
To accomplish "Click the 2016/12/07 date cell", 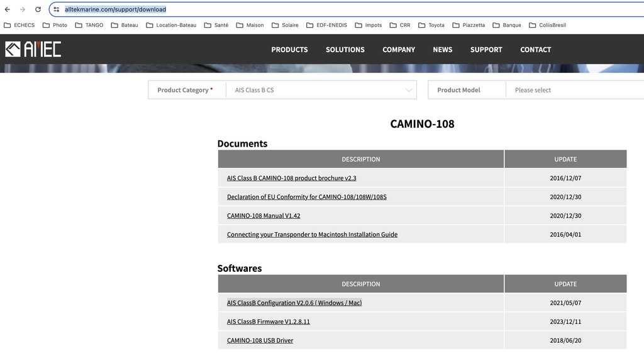I will pos(565,178).
